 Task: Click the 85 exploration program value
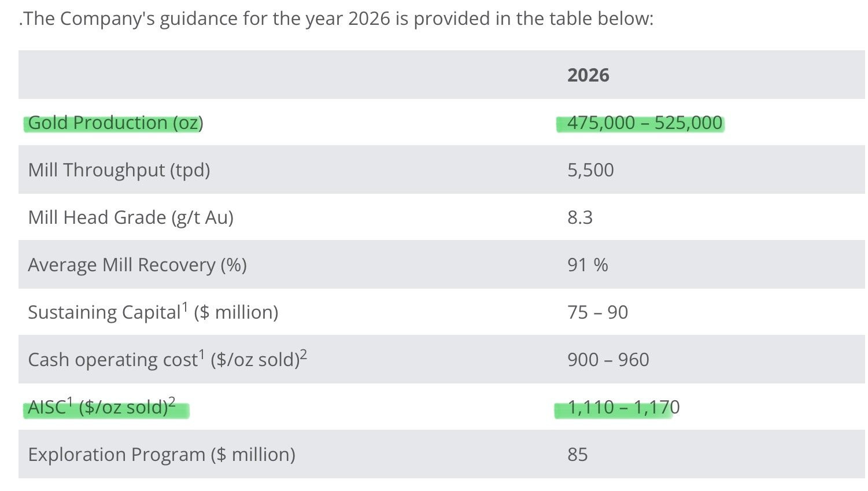tap(577, 455)
